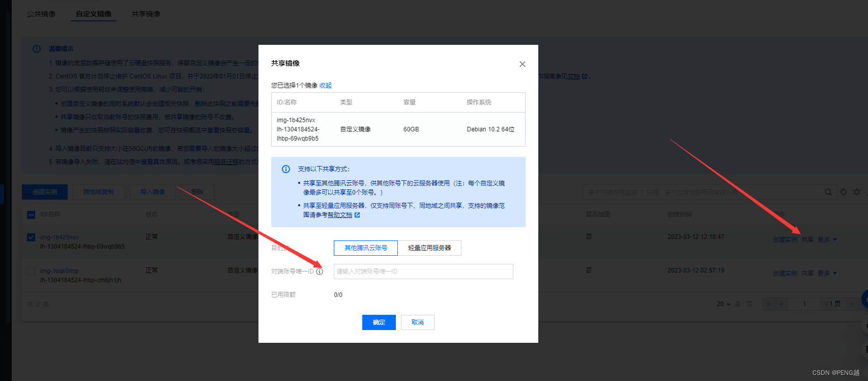
Task: Select the 其他腾讯云账号 target option
Action: pos(366,248)
